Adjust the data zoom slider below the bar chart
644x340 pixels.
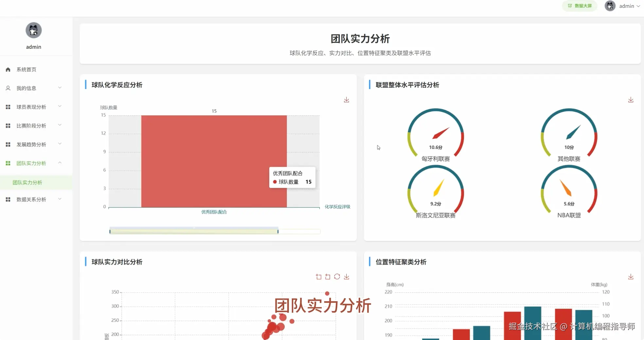pos(193,231)
